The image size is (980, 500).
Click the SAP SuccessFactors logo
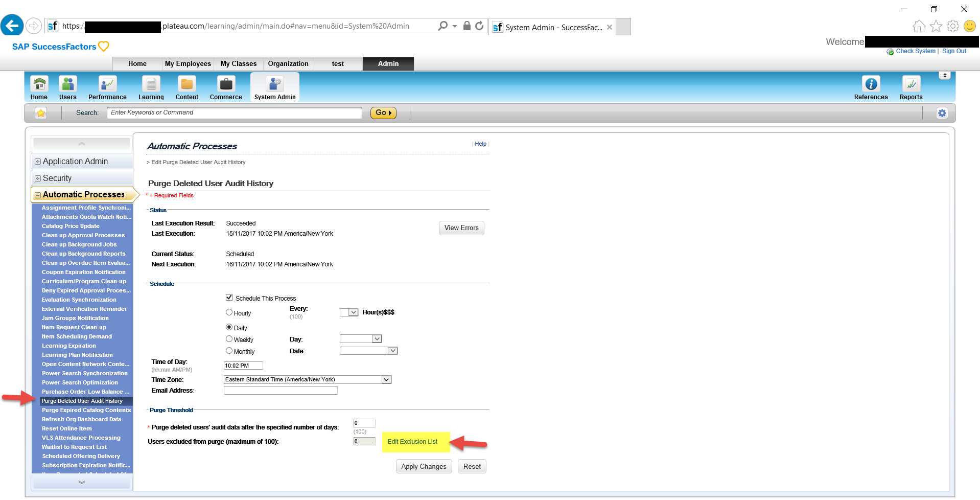click(60, 47)
